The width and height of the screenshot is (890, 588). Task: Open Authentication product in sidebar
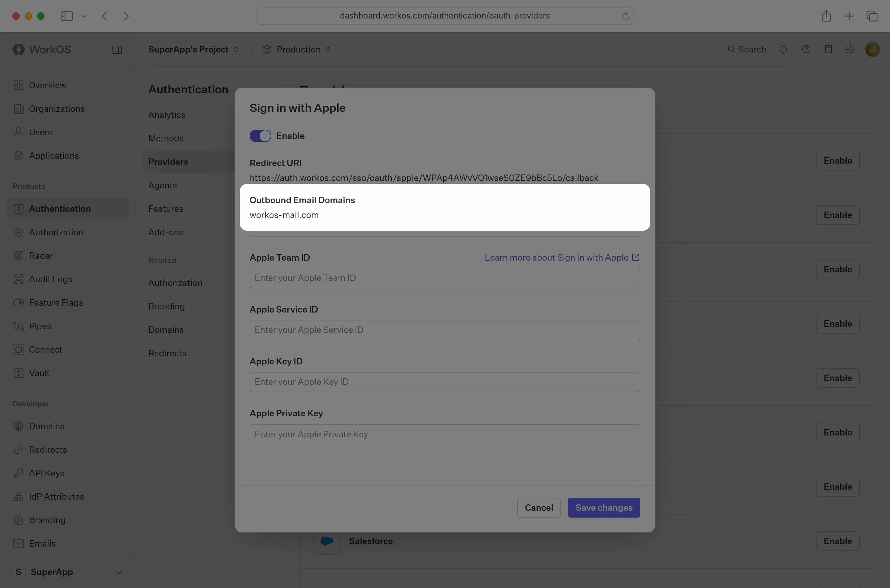coord(68,208)
